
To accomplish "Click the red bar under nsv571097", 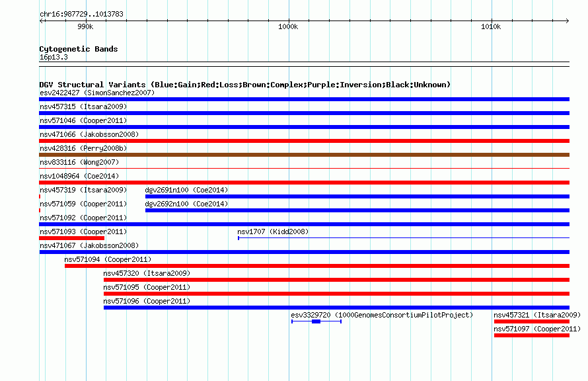I will [x=532, y=335].
